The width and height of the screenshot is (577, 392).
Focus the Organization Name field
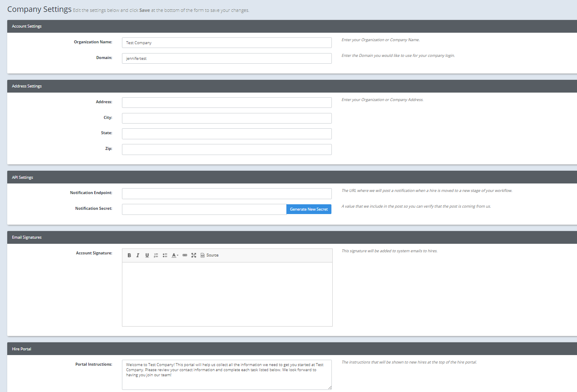point(227,42)
